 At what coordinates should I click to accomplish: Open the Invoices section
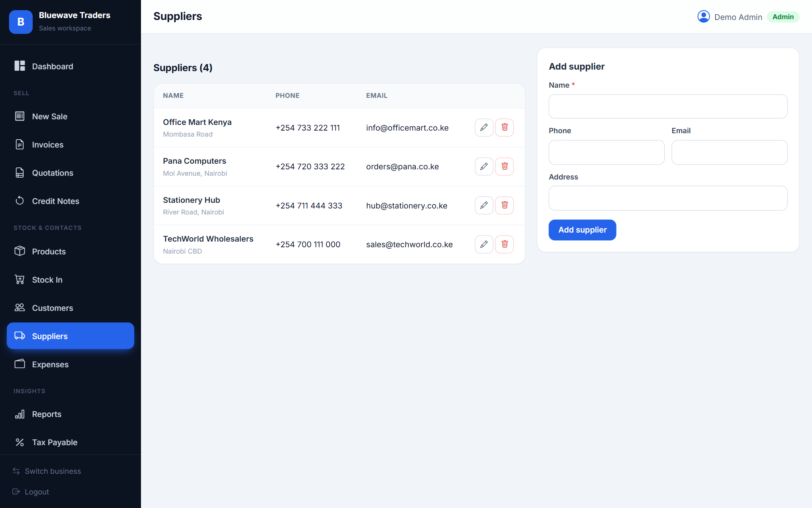point(70,144)
